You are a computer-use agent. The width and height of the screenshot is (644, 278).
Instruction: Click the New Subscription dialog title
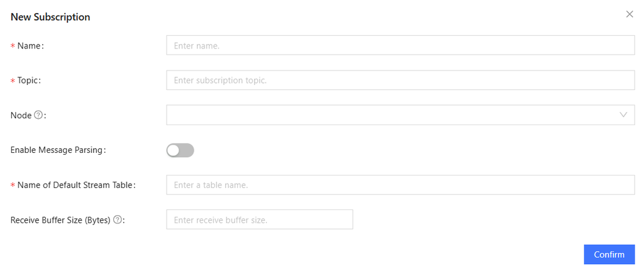50,17
